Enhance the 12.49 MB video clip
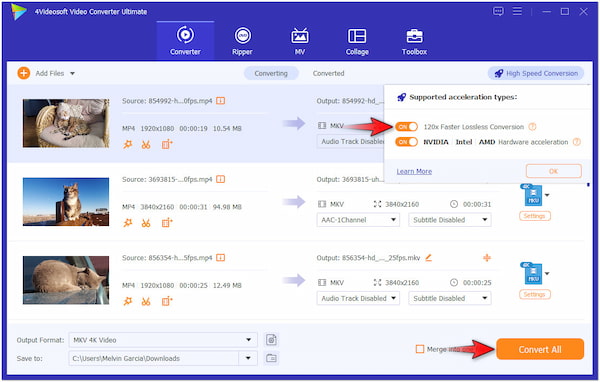The image size is (600, 382). point(167,301)
